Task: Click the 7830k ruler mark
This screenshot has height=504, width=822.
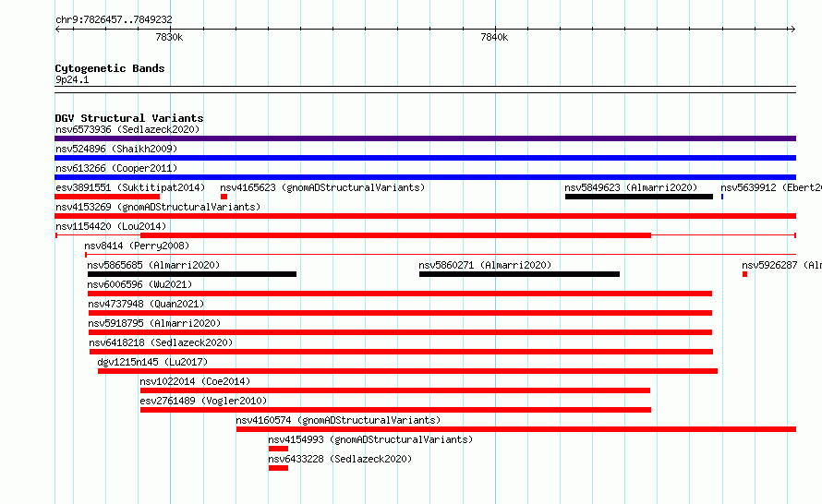Action: (169, 37)
